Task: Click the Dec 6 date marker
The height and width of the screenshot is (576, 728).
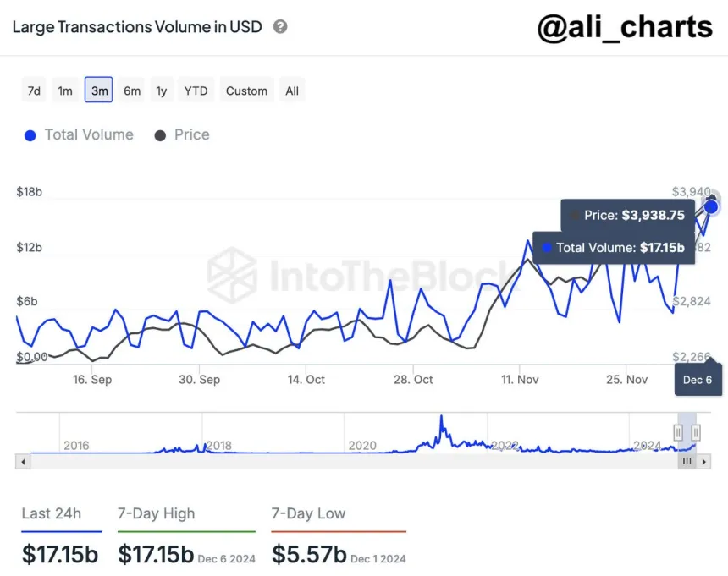Action: click(698, 380)
